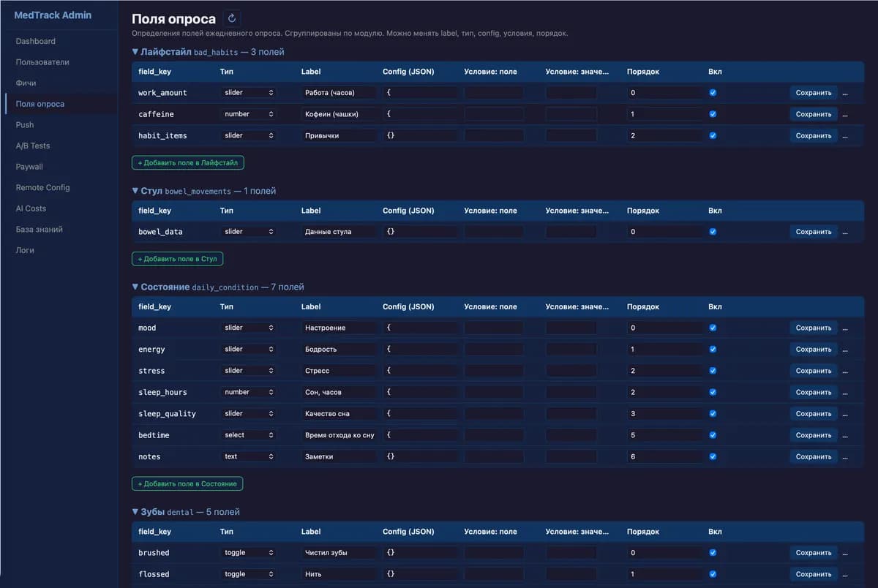Image resolution: width=878 pixels, height=588 pixels.
Task: Open the ellipsis menu for the mood row
Action: [845, 328]
